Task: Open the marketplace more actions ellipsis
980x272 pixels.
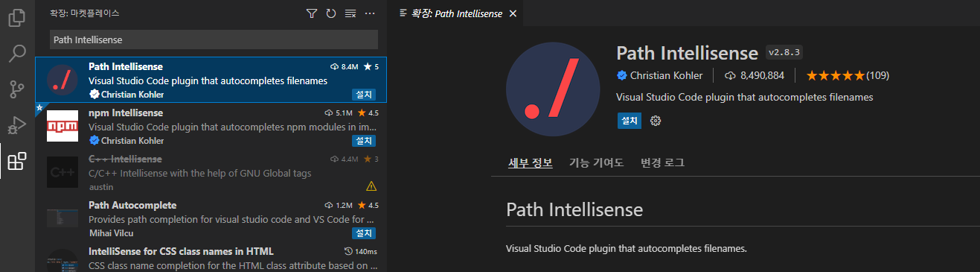Action: (370, 13)
